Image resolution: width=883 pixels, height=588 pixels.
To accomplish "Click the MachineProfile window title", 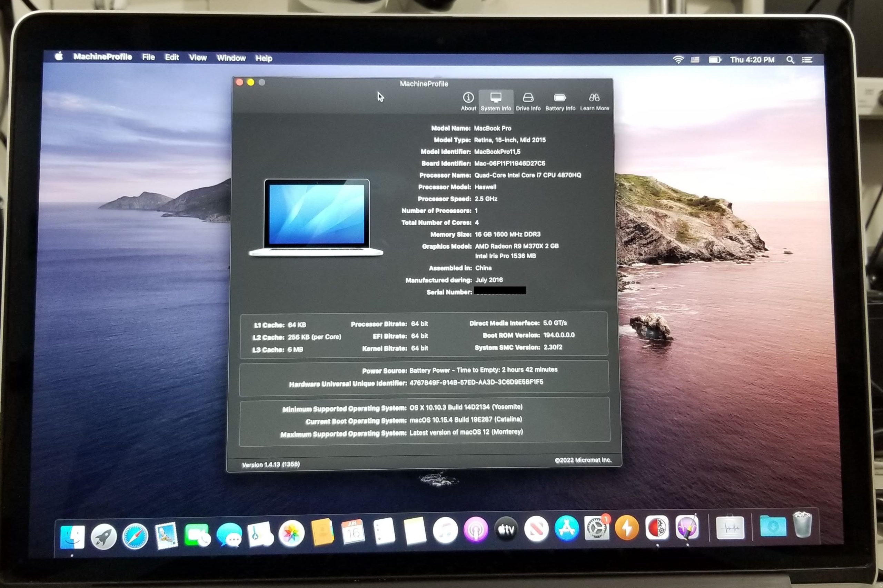I will point(424,83).
